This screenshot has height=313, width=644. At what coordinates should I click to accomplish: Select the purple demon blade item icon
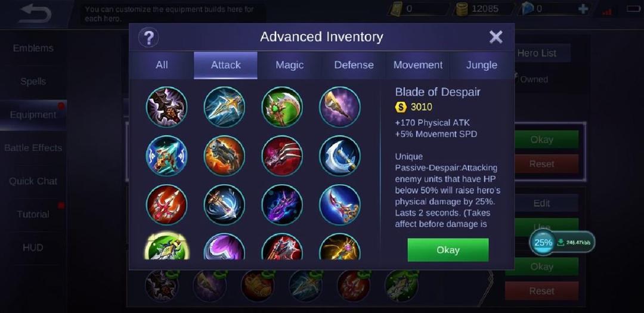point(281,205)
